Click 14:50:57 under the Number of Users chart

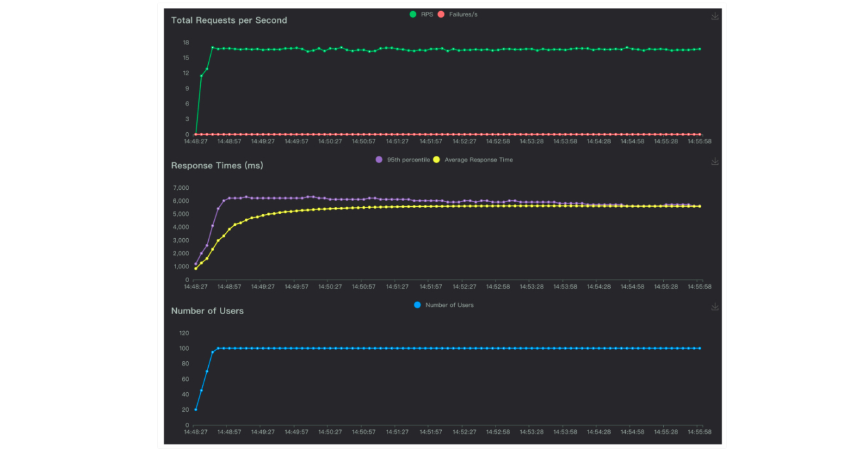[363, 431]
